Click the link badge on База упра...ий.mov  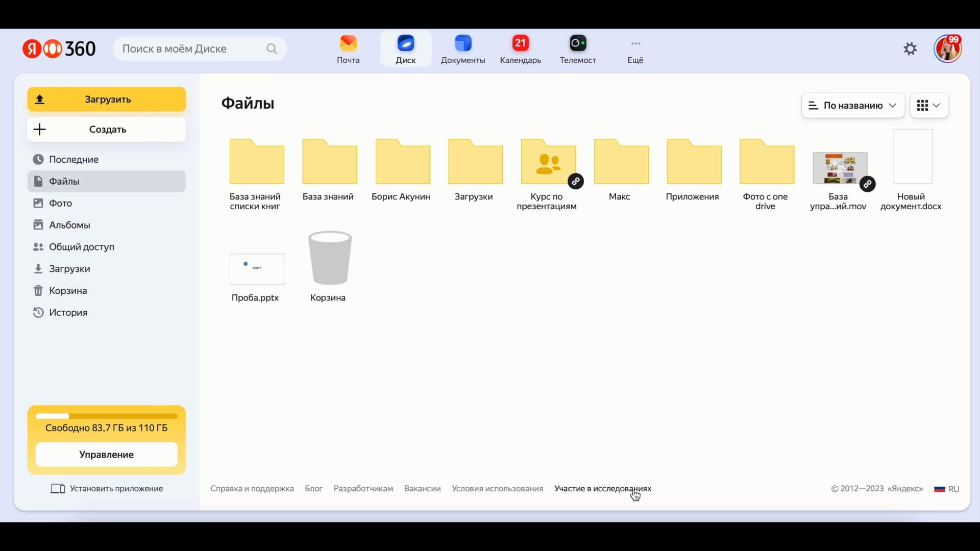(868, 184)
